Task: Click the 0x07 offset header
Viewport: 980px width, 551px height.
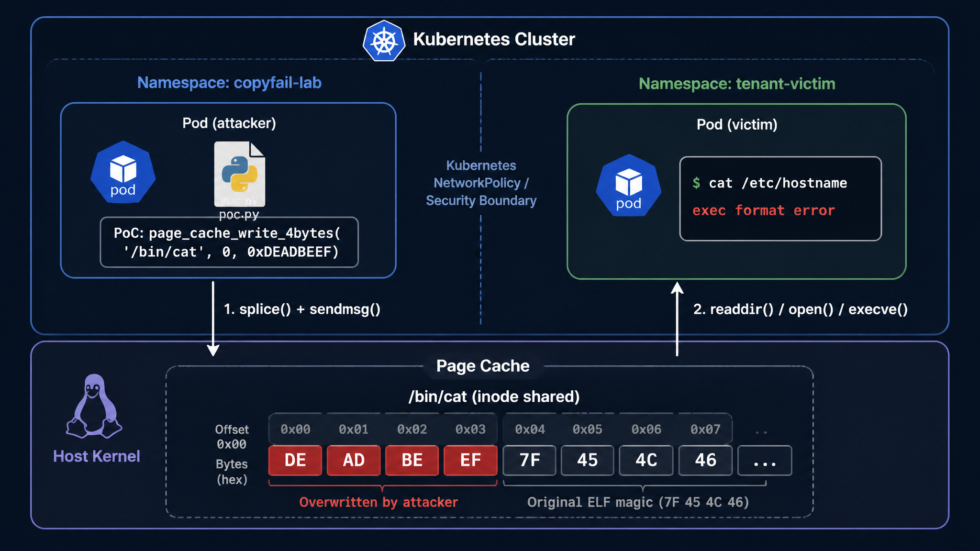Action: click(x=705, y=429)
